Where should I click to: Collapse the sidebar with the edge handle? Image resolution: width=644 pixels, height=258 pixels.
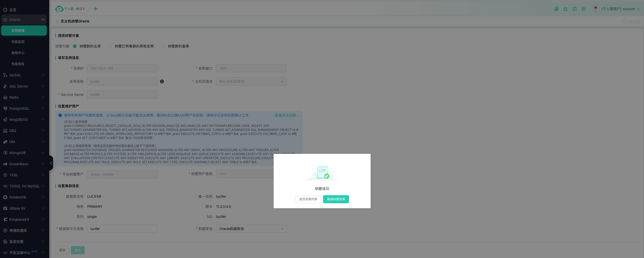coord(51,163)
